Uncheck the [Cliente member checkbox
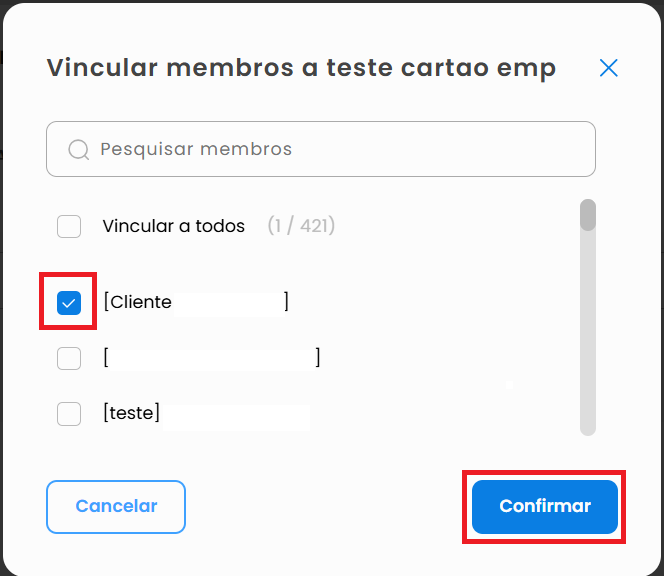 click(69, 302)
